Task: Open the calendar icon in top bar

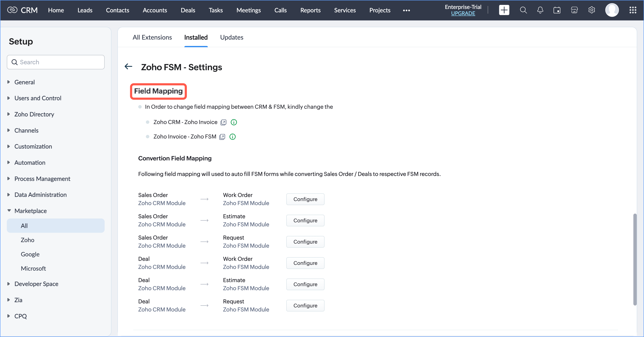Action: point(557,10)
